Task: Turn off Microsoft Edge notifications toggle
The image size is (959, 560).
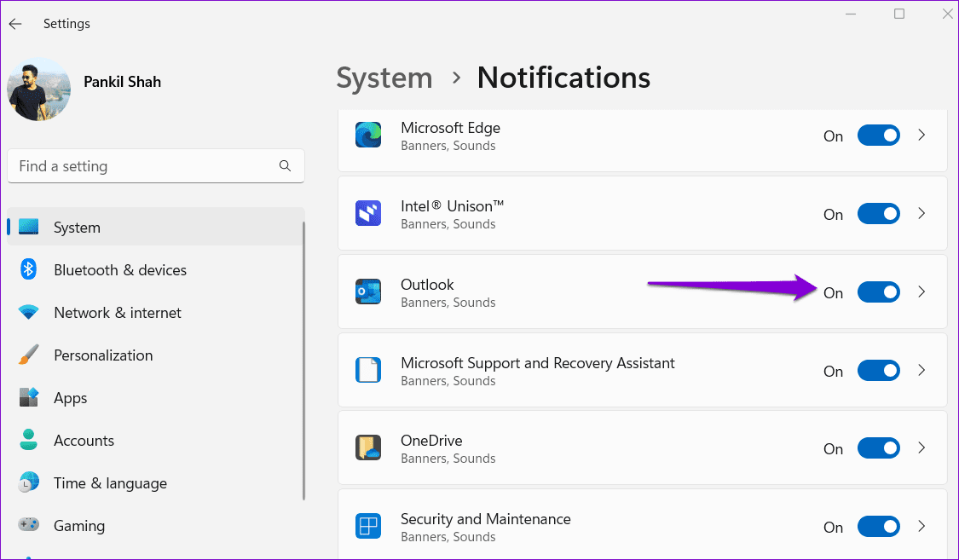Action: pyautogui.click(x=878, y=136)
